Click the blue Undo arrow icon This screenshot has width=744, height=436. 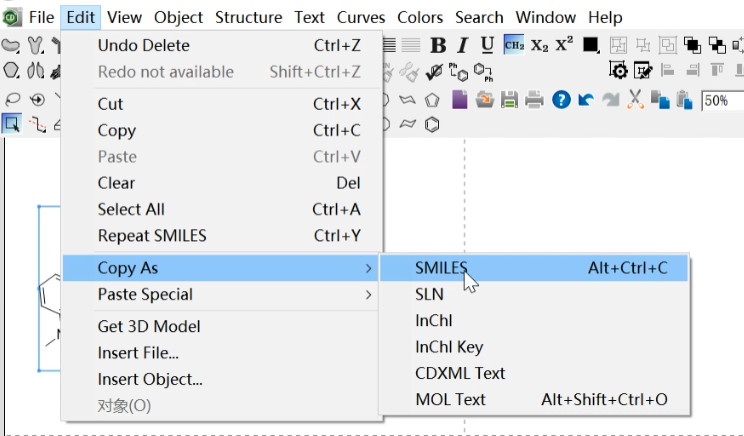click(586, 100)
